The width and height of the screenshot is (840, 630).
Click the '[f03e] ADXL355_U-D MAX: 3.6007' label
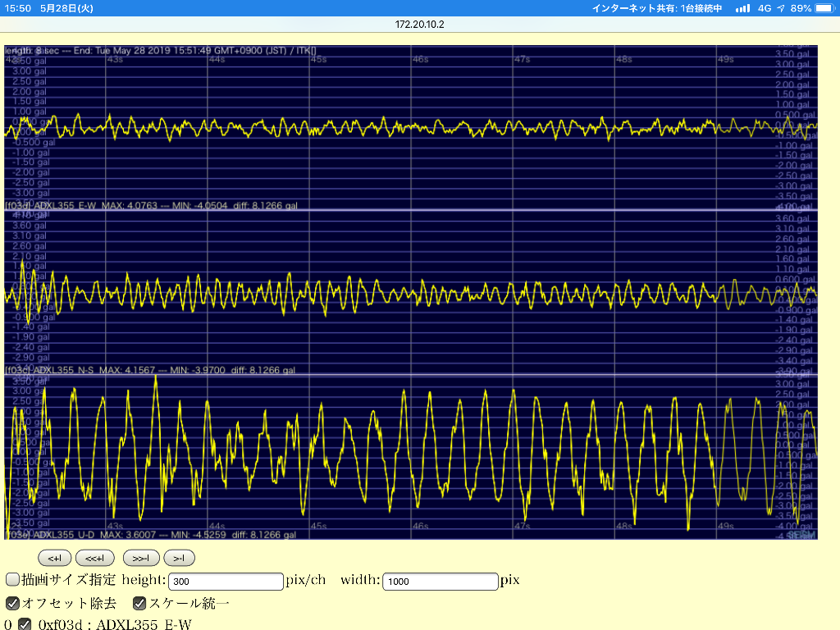151,535
